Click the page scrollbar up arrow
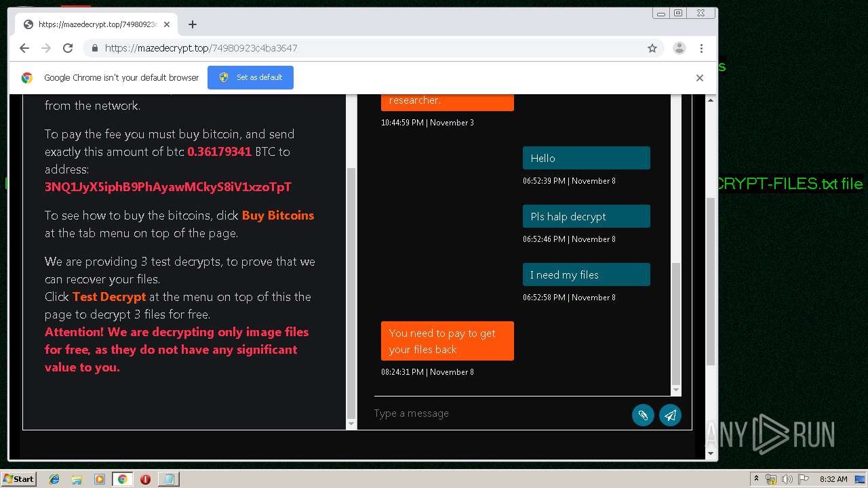This screenshot has width=868, height=488. [x=711, y=100]
